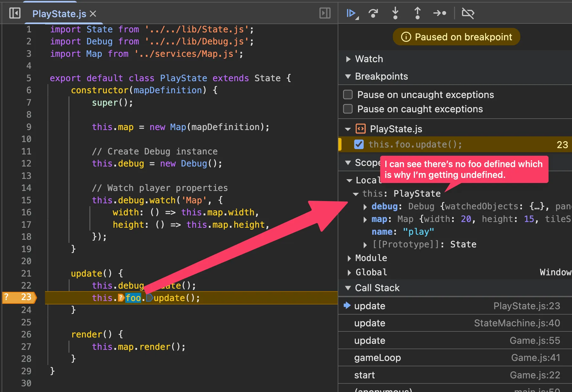Toggle the debugger sidebar panel
The height and width of the screenshot is (392, 572).
[325, 13]
